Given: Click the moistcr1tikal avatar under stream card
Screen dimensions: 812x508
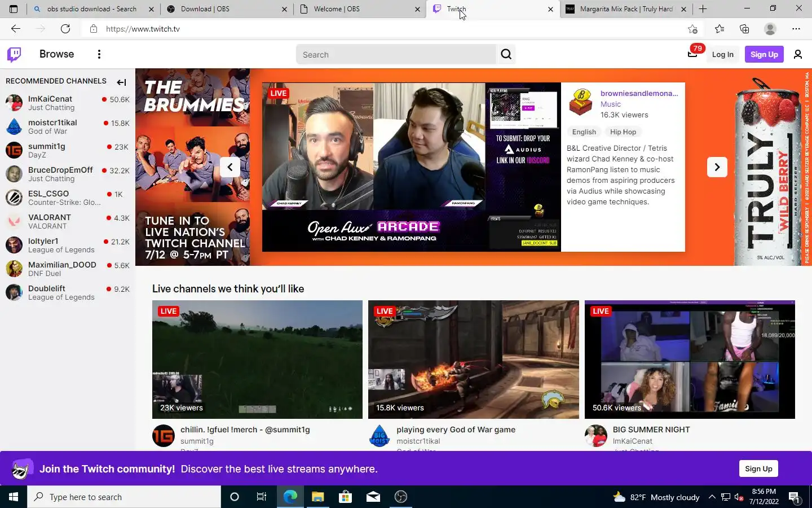Looking at the screenshot, I should click(x=379, y=436).
